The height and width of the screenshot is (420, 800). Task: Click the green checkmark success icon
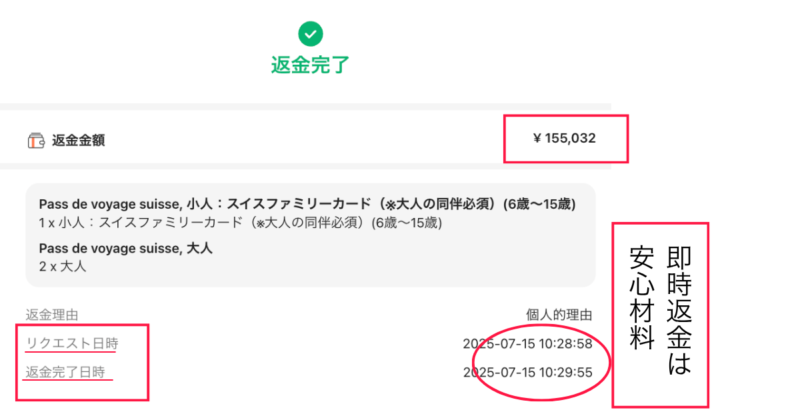[x=311, y=34]
